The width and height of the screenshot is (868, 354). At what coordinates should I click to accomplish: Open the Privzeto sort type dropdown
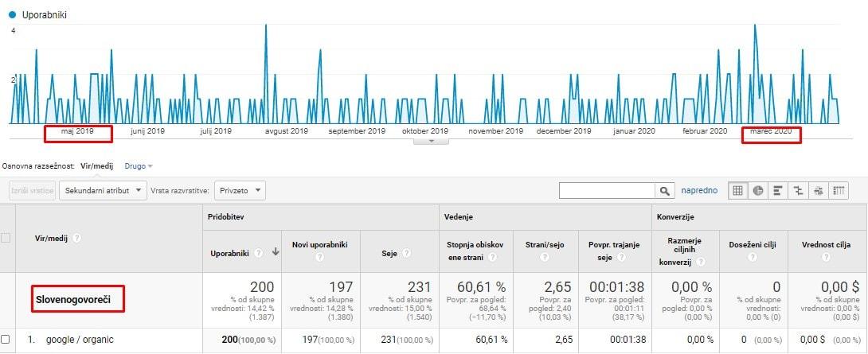(x=239, y=190)
